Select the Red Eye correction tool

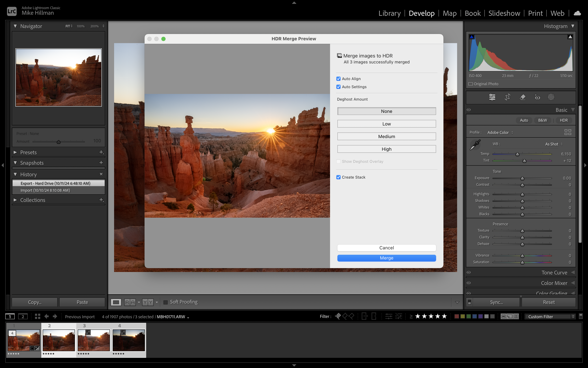click(x=537, y=97)
